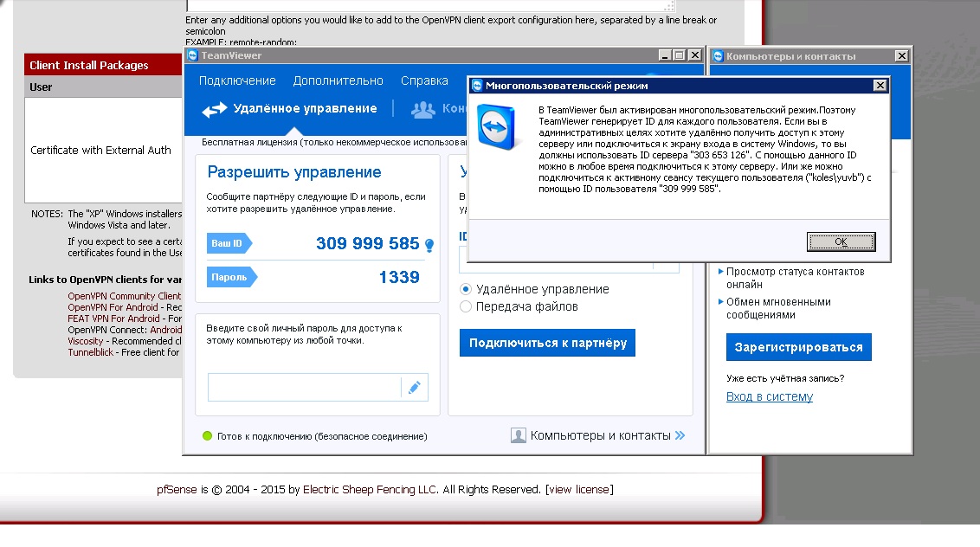
Task: Click the Пароль label
Action: pyautogui.click(x=231, y=277)
